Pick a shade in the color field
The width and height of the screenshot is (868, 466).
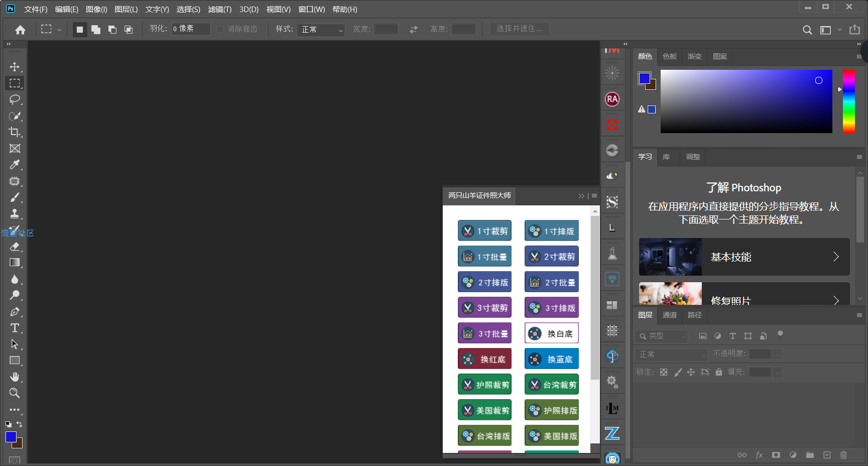[x=746, y=101]
